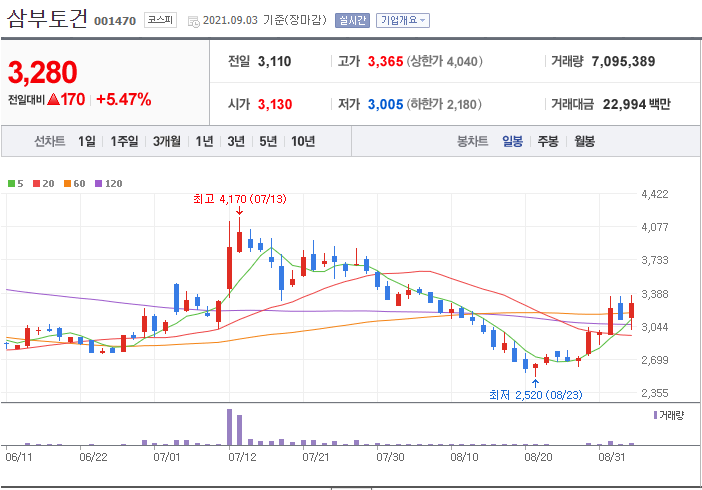Click the 하한가 2,180 text

coord(444,104)
